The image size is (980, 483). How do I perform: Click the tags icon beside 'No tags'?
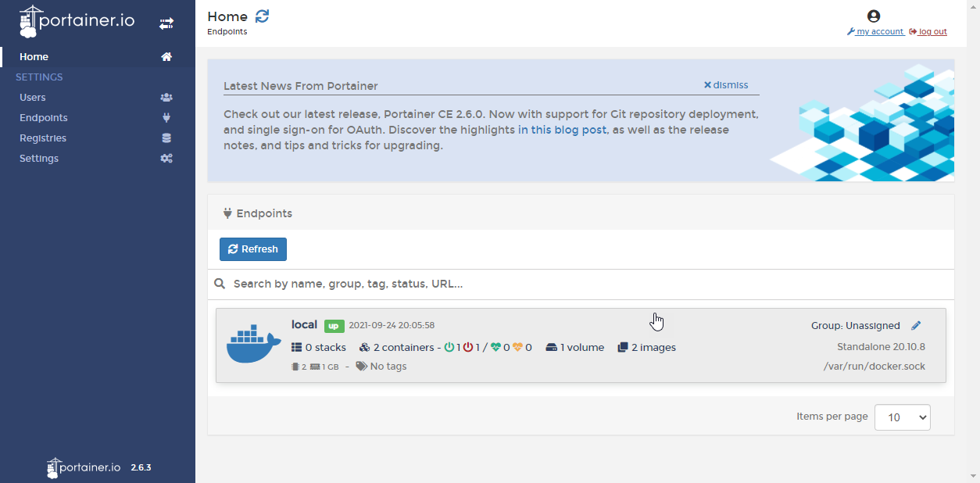pos(361,366)
